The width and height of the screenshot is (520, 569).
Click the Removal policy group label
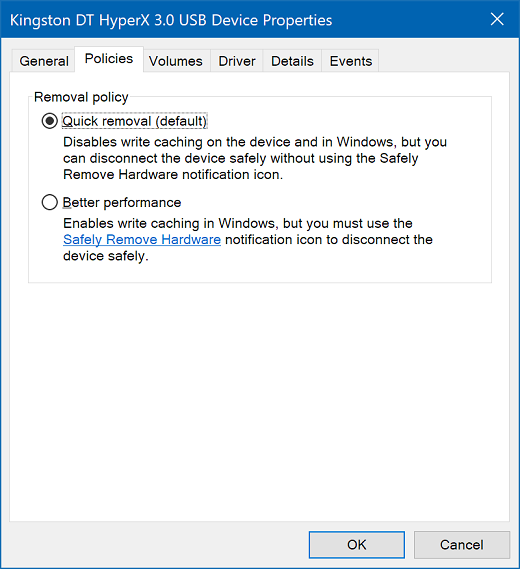81,97
